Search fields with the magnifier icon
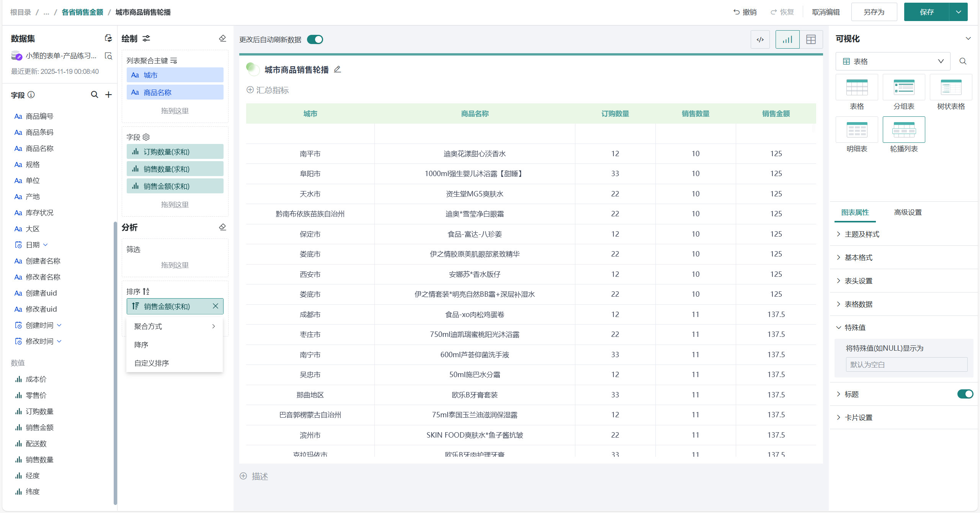Viewport: 980px width, 513px height. pyautogui.click(x=94, y=95)
